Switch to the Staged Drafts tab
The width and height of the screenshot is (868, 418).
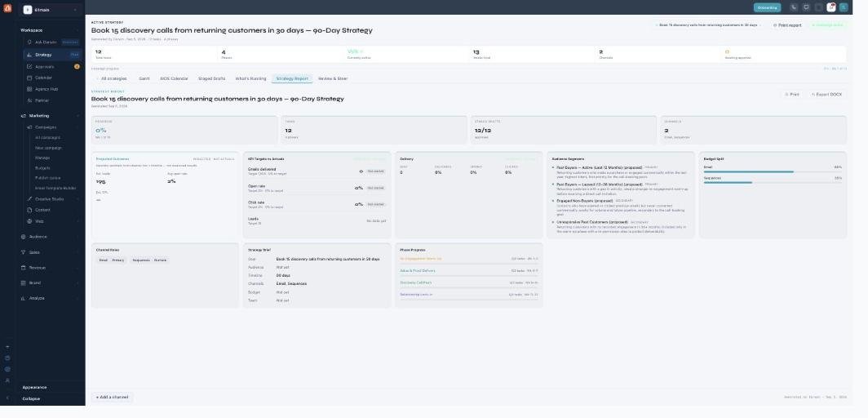pyautogui.click(x=211, y=78)
